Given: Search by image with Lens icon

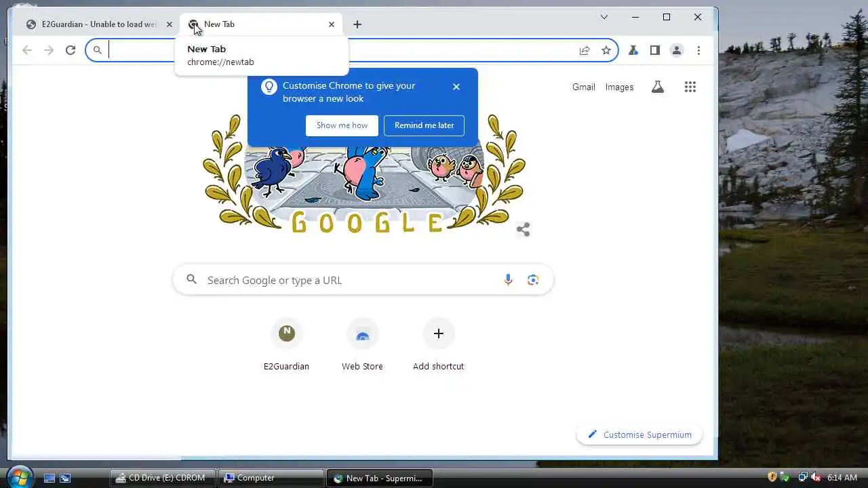Looking at the screenshot, I should click(533, 280).
